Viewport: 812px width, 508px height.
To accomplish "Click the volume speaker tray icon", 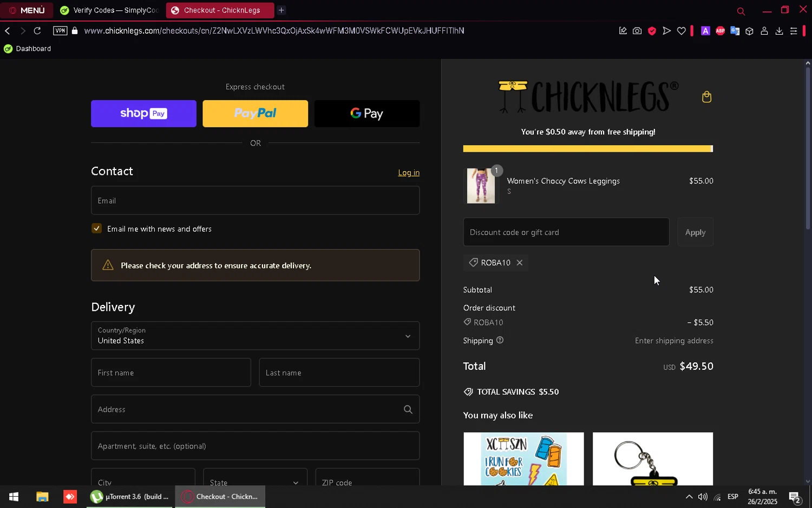I will [703, 497].
